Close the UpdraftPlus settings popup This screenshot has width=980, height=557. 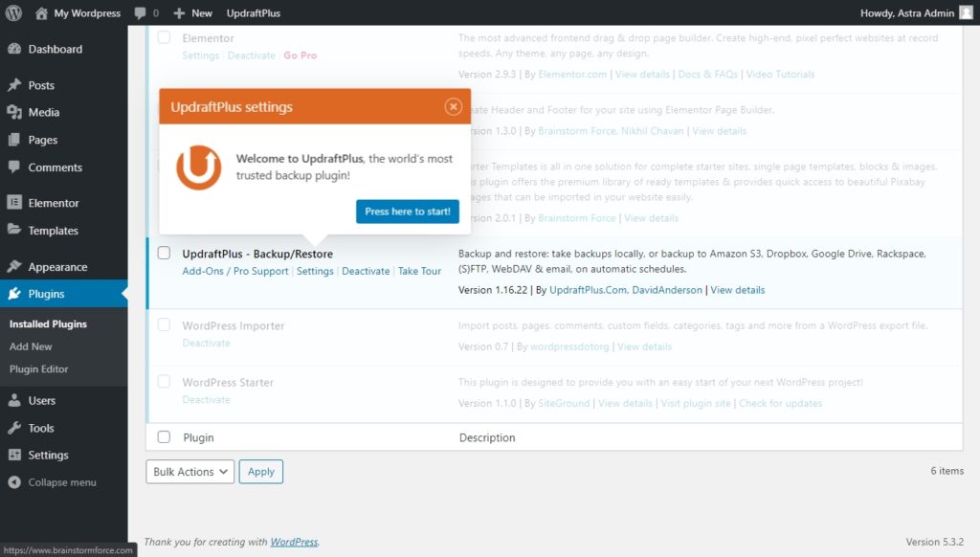tap(453, 107)
